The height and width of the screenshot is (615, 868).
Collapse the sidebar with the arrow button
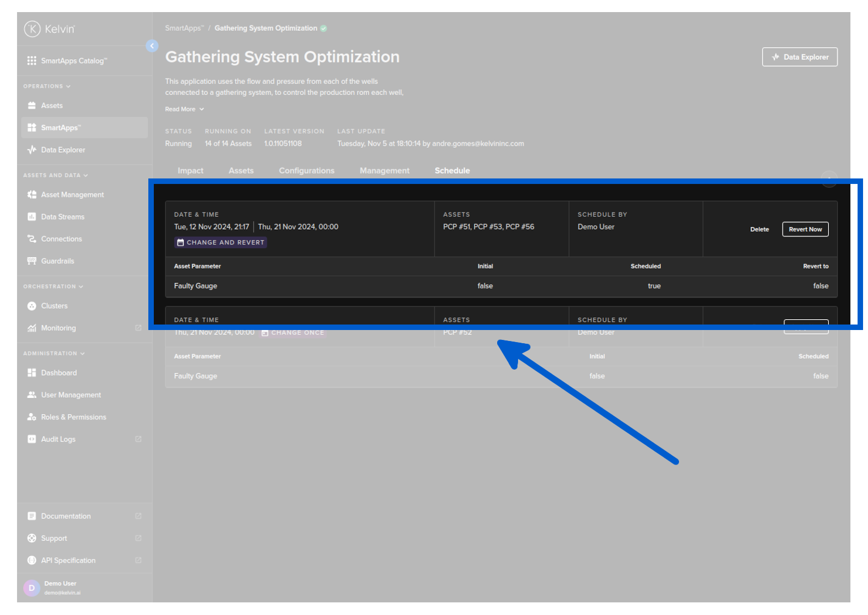(x=152, y=46)
